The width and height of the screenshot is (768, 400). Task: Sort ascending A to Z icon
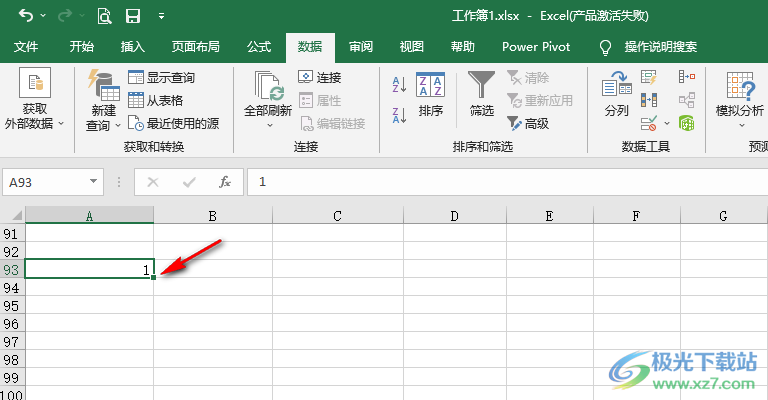(399, 85)
